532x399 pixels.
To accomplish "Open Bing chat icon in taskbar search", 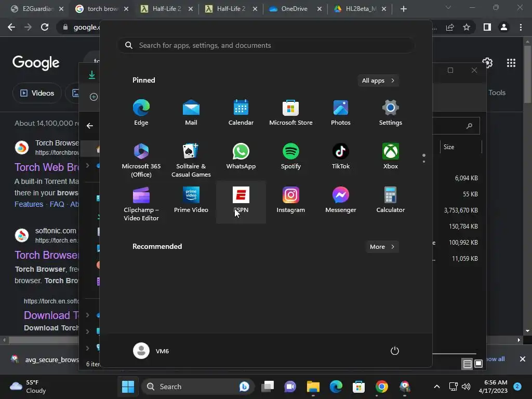I will tap(244, 387).
